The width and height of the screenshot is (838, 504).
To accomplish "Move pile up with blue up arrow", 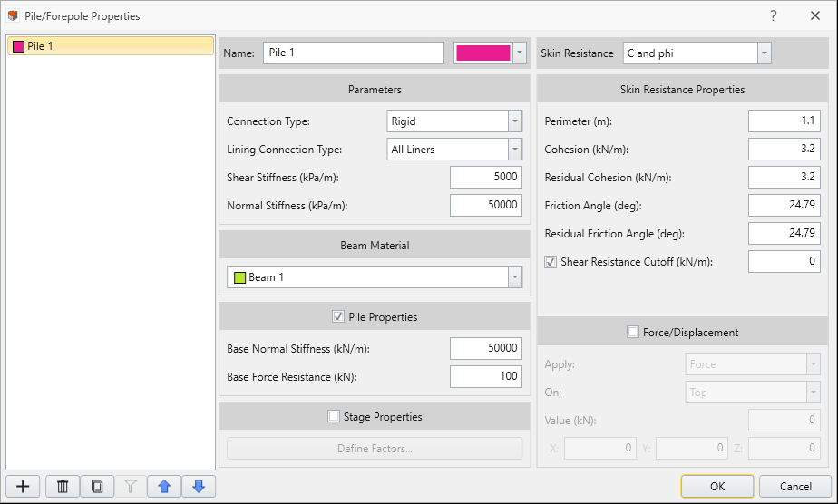I will [x=165, y=487].
